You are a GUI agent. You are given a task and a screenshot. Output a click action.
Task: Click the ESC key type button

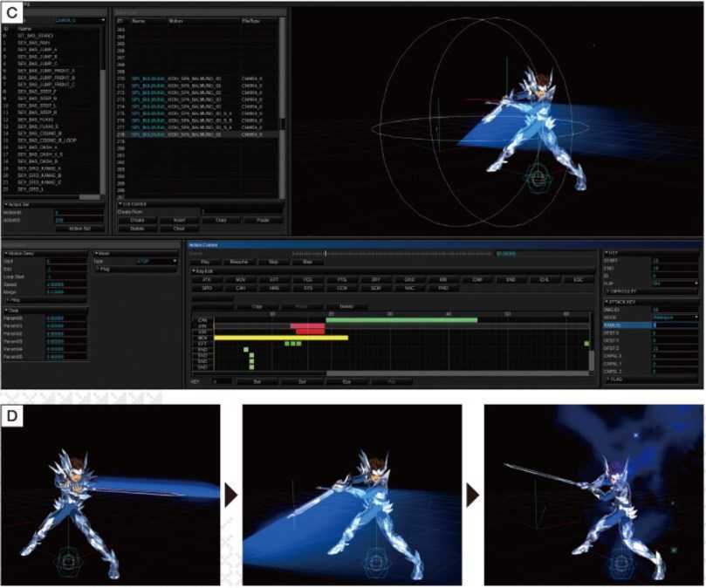coord(578,279)
